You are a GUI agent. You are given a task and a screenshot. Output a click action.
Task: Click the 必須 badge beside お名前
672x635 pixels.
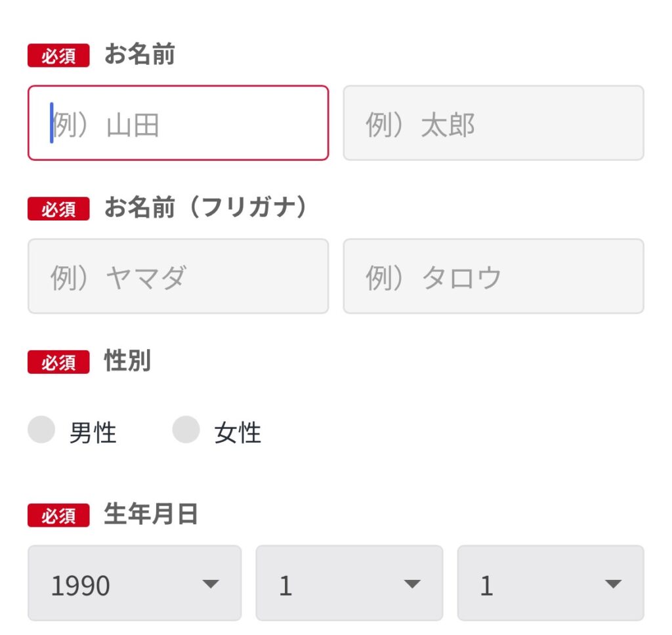pyautogui.click(x=58, y=56)
